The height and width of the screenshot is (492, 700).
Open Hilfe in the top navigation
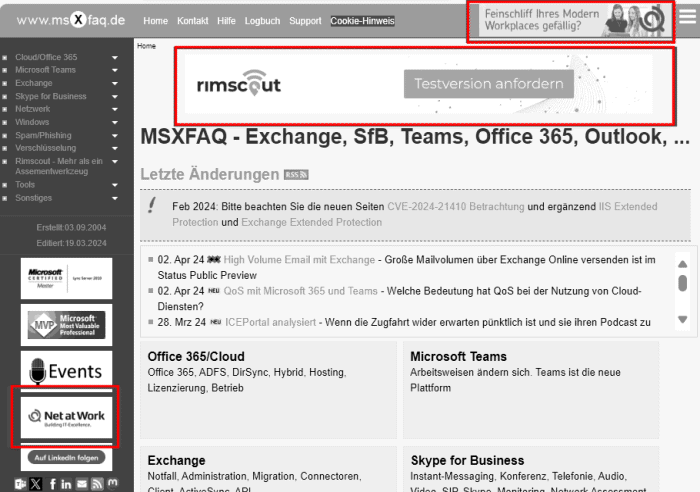pyautogui.click(x=226, y=21)
